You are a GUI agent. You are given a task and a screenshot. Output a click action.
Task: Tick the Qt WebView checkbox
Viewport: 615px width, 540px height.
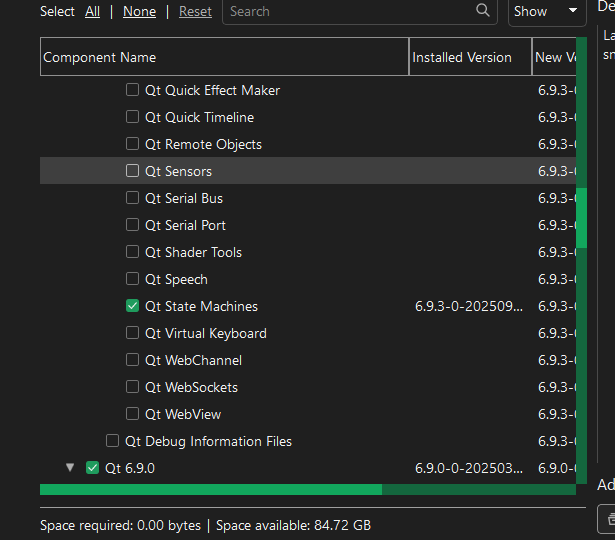click(x=133, y=414)
